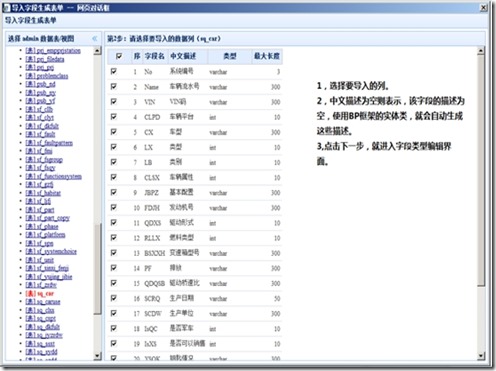
Task: Uncheck the VIN field row checkbox
Action: 114,101
